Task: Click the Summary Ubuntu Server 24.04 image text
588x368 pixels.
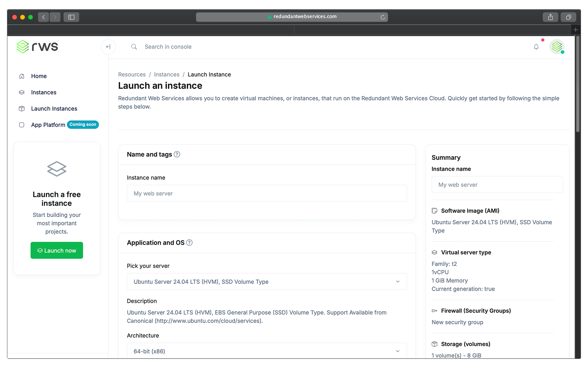Action: tap(492, 226)
